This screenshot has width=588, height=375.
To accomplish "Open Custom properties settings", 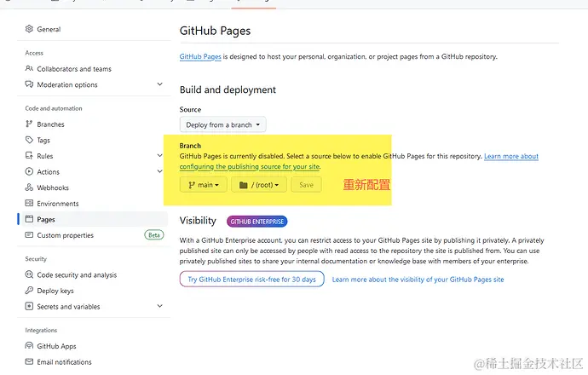I will pos(66,235).
